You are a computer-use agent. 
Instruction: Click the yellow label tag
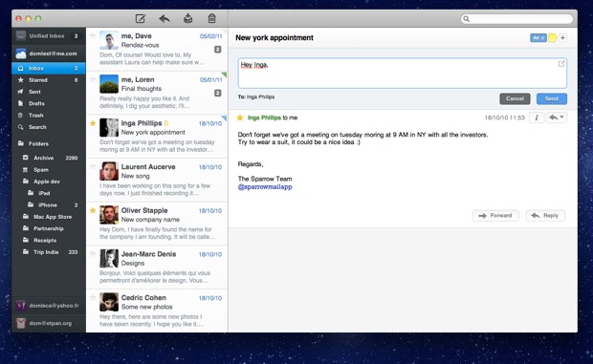click(x=552, y=38)
